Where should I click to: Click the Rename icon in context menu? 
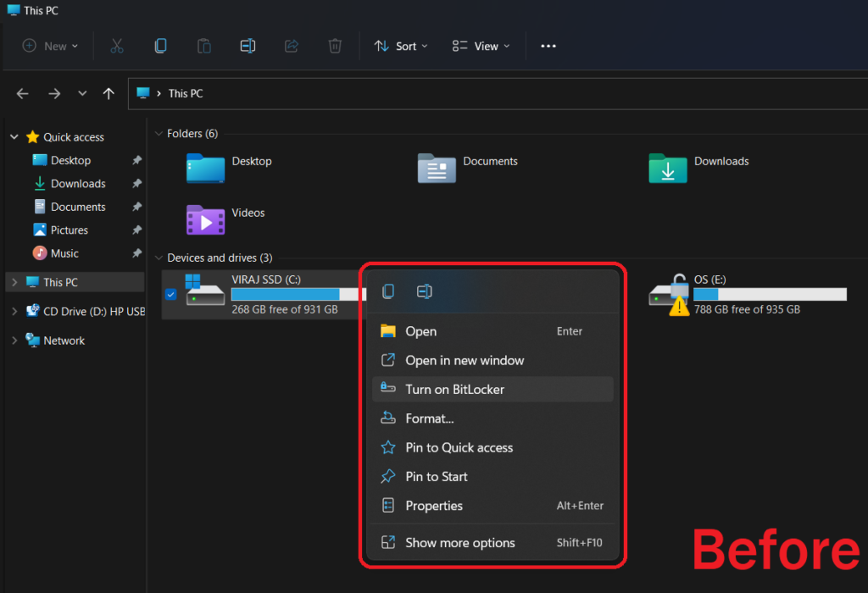pyautogui.click(x=425, y=291)
